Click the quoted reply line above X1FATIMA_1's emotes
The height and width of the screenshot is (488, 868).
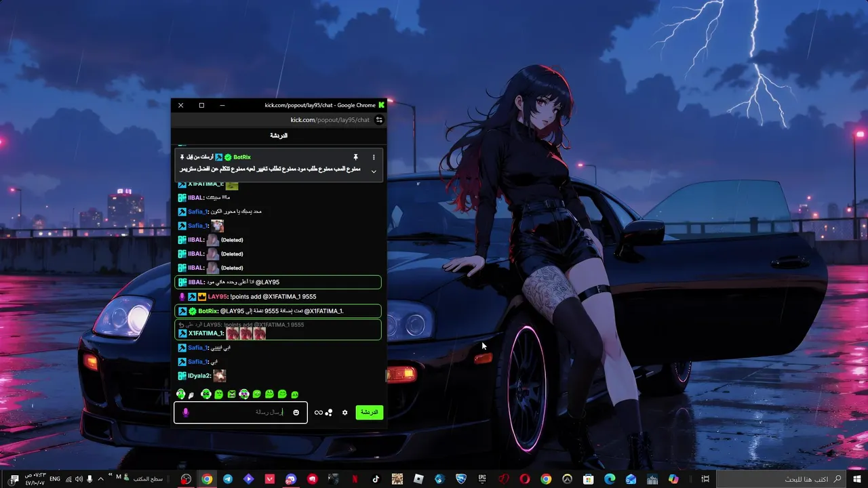241,325
